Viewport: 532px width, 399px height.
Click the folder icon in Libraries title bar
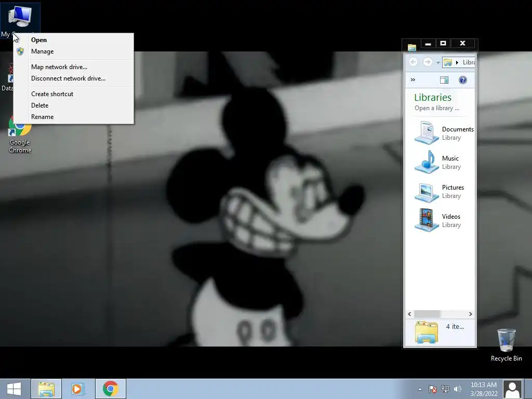coord(412,48)
